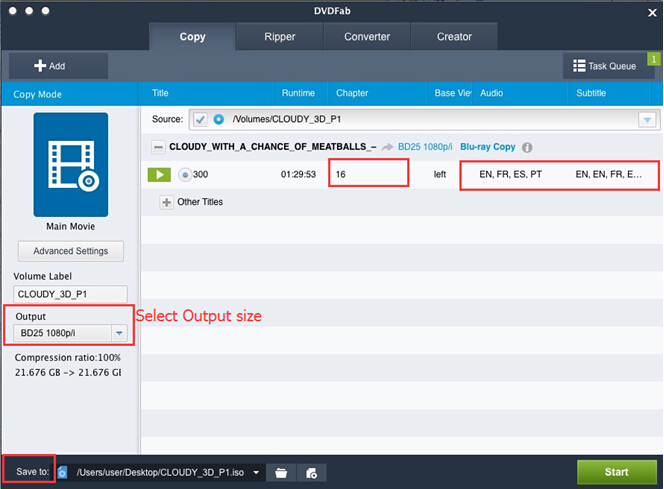Click the Task Queue count badge
Screen dimensions: 664x489
coord(653,59)
